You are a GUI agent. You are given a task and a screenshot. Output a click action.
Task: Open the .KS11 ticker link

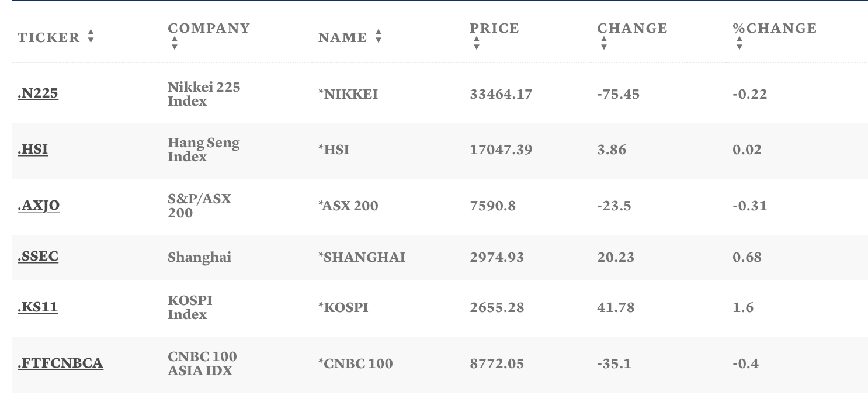(38, 307)
